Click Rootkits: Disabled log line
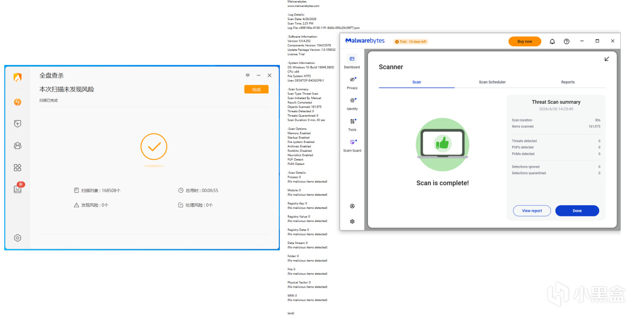 pyautogui.click(x=299, y=150)
